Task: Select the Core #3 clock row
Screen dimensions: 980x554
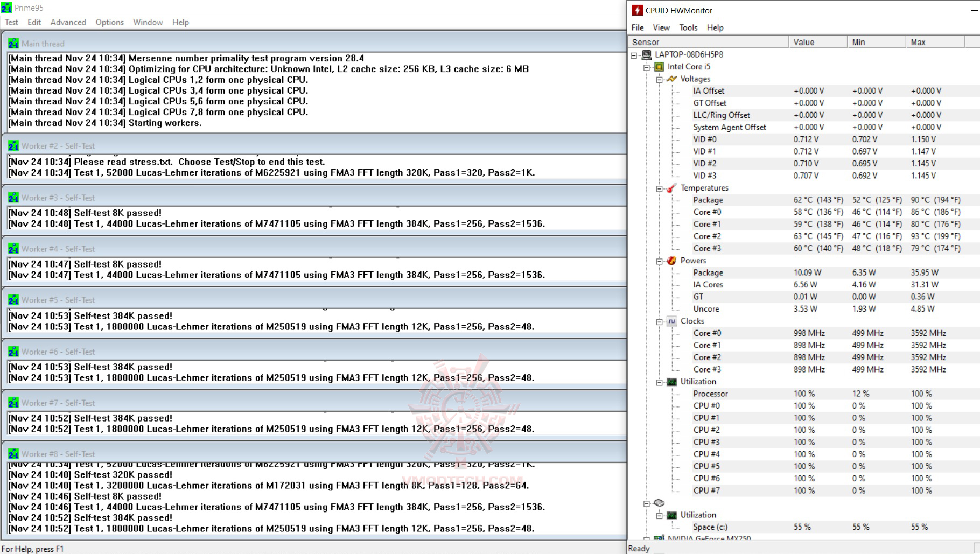Action: pos(835,369)
